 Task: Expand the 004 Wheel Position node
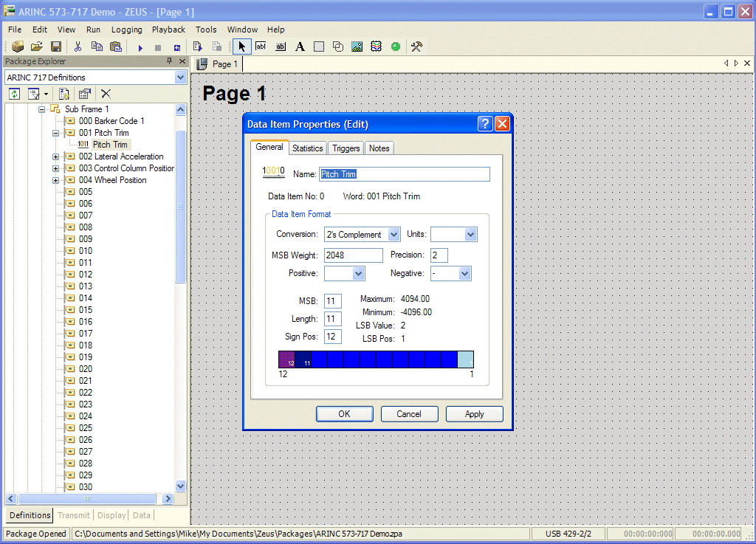pos(56,180)
